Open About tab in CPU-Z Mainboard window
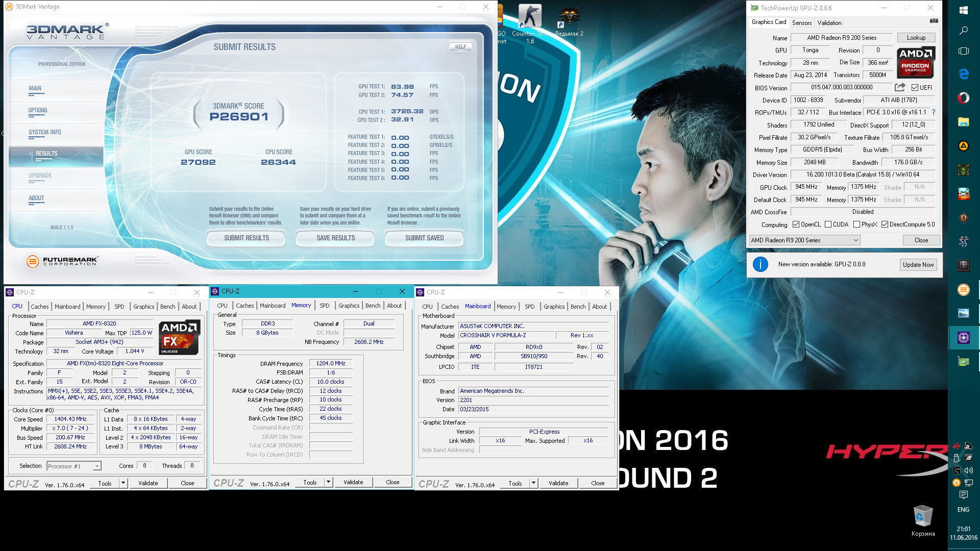 (x=600, y=307)
